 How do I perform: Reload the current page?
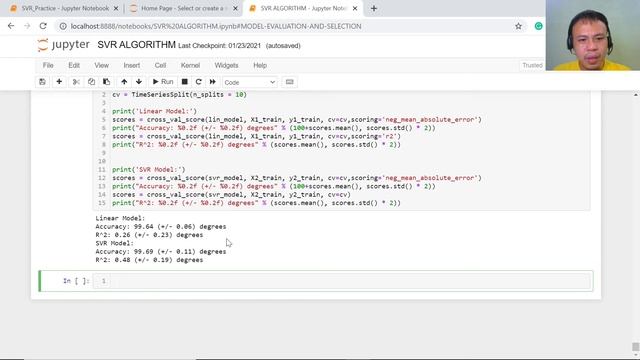pos(43,26)
